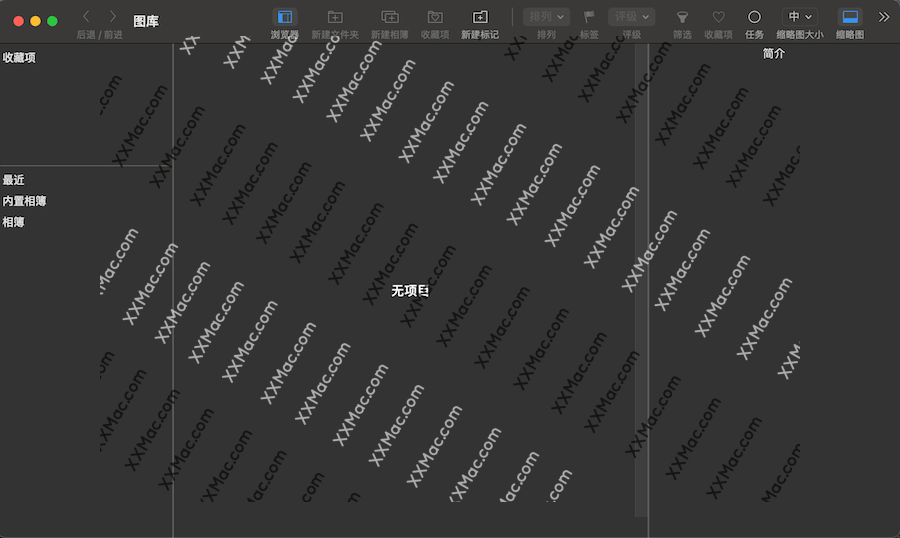
Task: Open the 排列 sort dropdown
Action: [x=546, y=17]
